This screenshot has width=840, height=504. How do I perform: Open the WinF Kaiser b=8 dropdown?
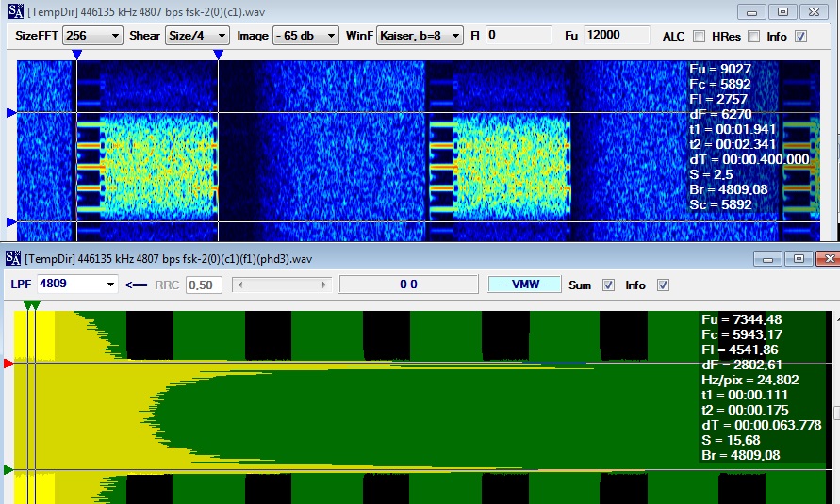420,36
